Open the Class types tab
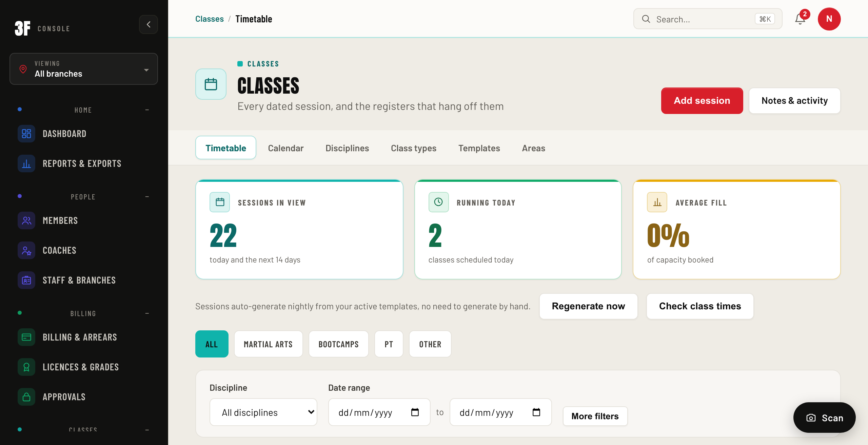The image size is (868, 445). point(414,148)
